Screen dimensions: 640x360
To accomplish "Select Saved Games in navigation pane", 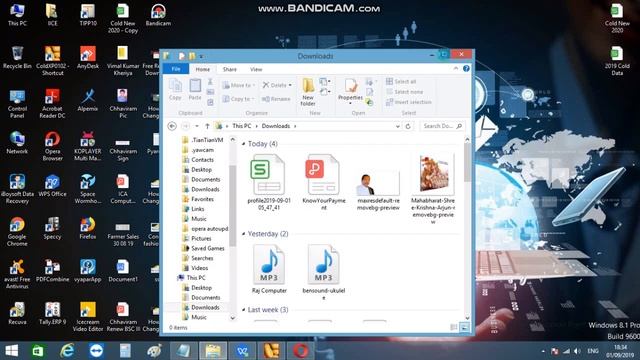I will [203, 248].
